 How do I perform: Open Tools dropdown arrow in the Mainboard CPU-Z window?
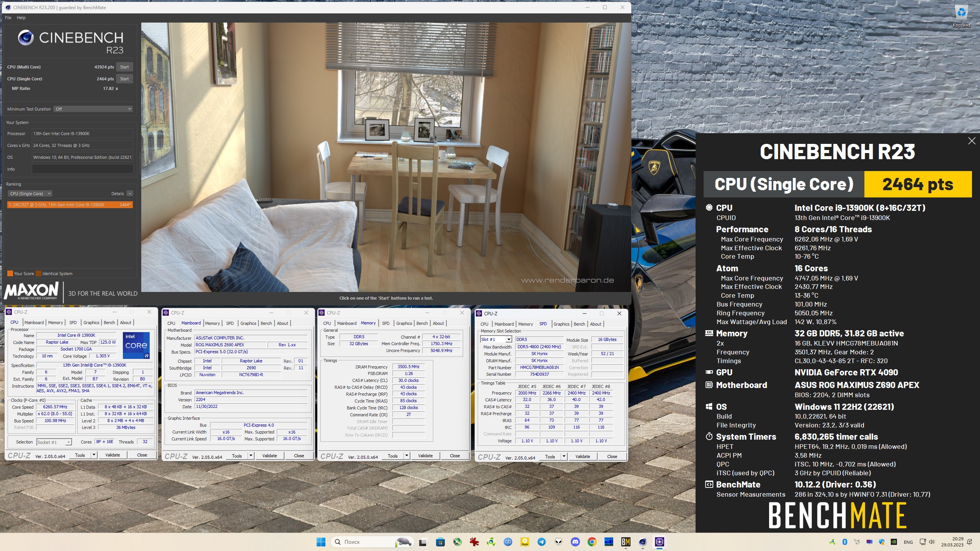[251, 456]
